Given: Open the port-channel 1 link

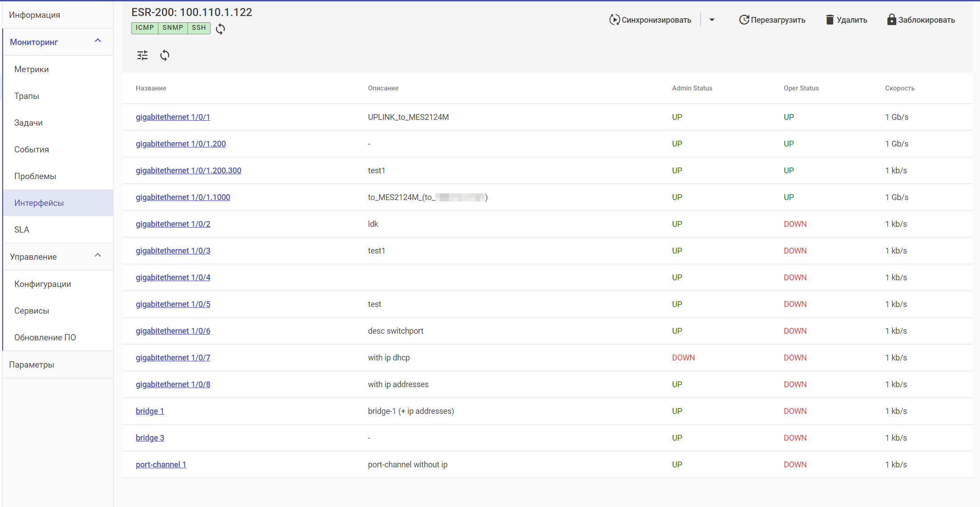Looking at the screenshot, I should click(161, 465).
